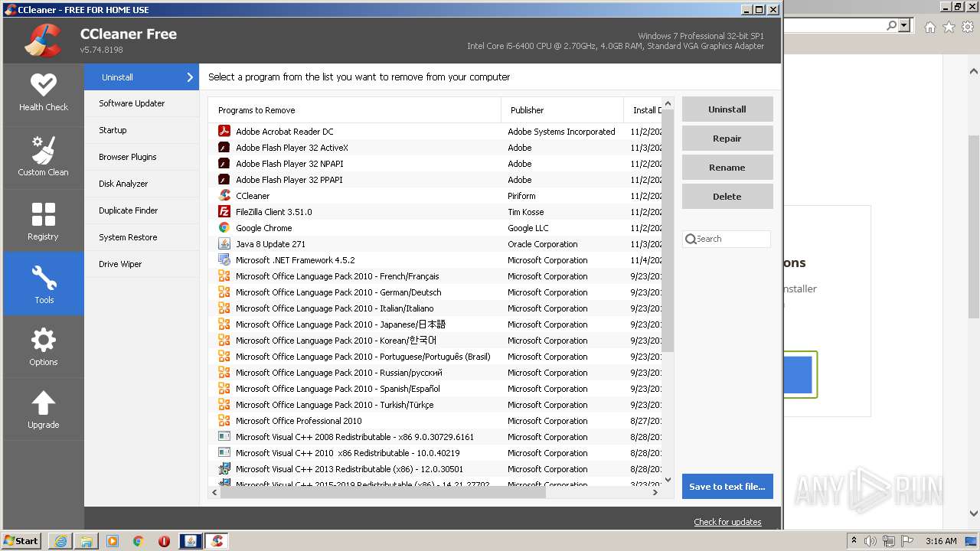Show hidden system tray icons
The width and height of the screenshot is (980, 551).
854,540
